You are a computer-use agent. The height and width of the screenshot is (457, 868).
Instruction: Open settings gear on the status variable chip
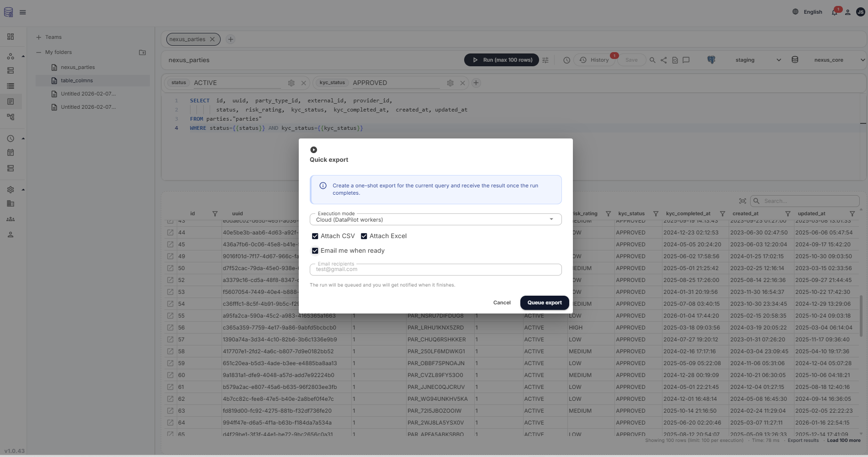291,83
